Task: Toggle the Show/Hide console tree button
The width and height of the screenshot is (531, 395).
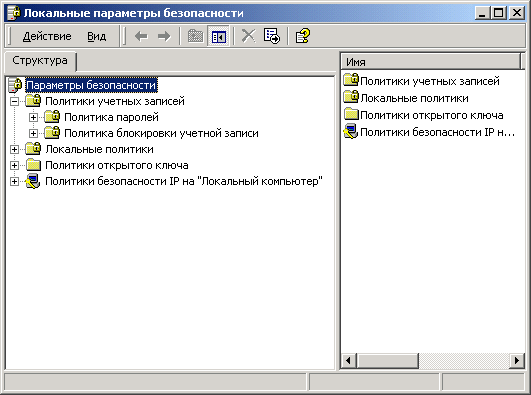Action: (218, 36)
